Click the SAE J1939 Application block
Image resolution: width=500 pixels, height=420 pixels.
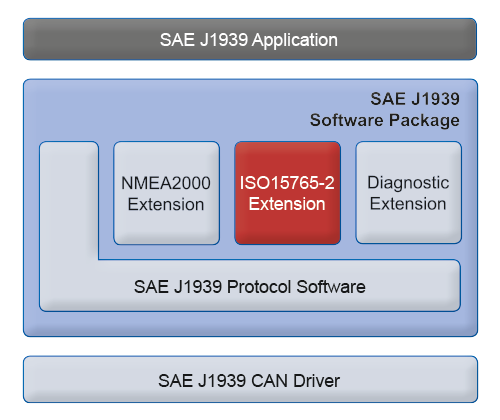tap(250, 39)
